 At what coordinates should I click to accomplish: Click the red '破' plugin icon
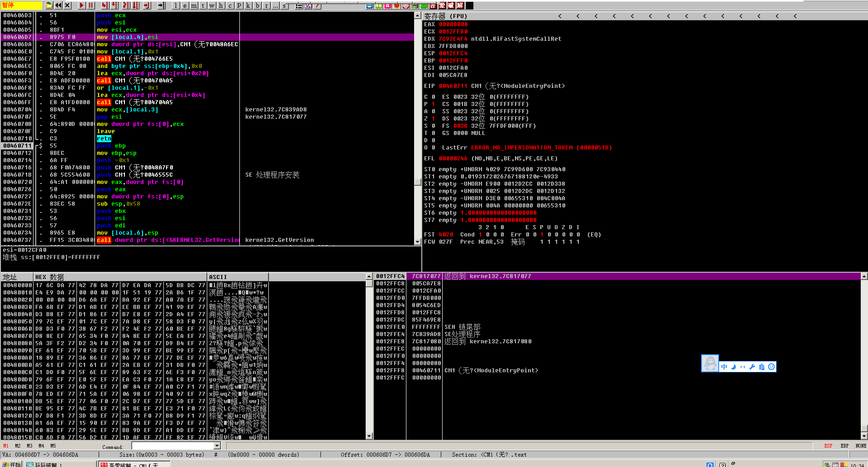(x=451, y=5)
